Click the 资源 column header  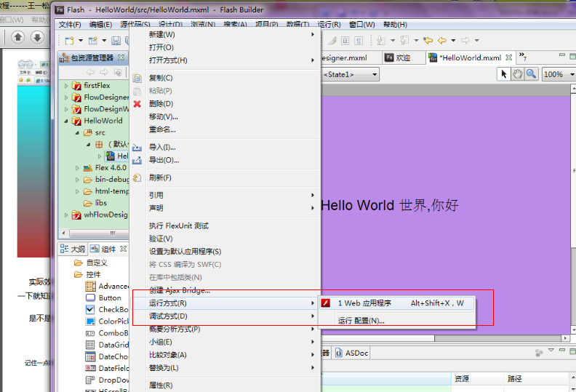tap(477, 378)
